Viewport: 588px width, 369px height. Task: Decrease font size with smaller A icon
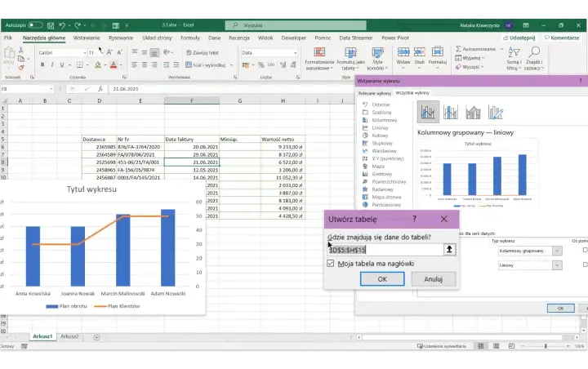click(x=119, y=52)
